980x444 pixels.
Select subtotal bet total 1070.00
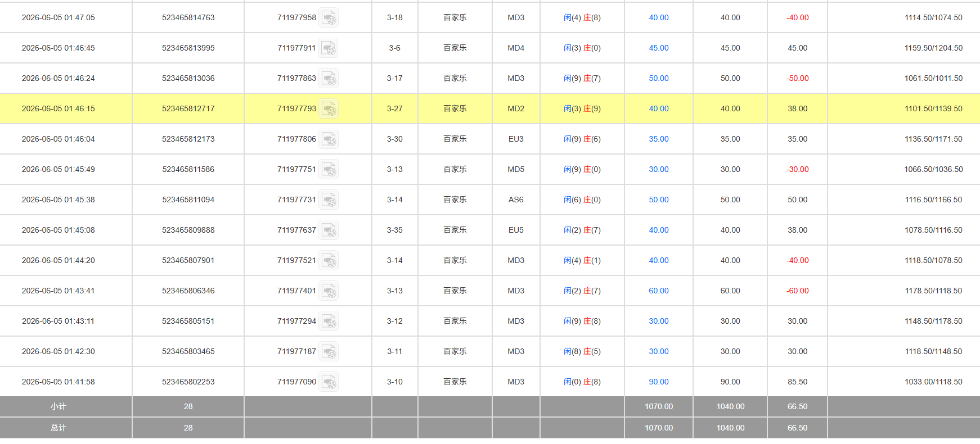(x=659, y=406)
